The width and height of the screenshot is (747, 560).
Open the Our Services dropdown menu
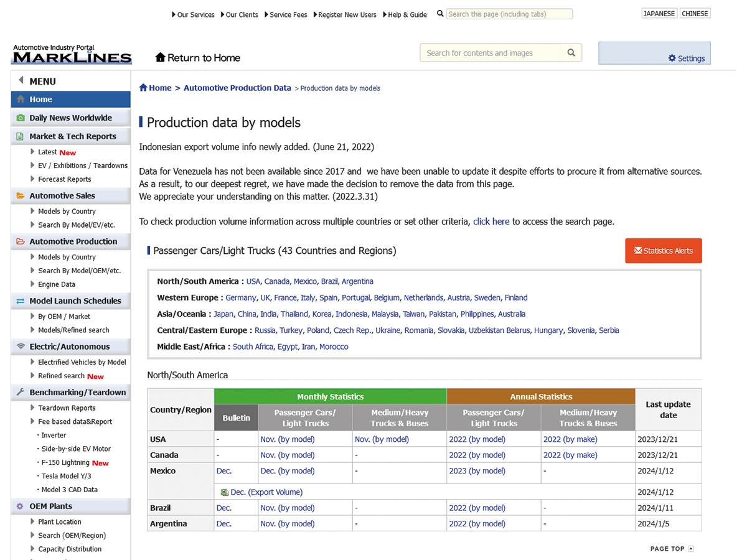coord(193,15)
